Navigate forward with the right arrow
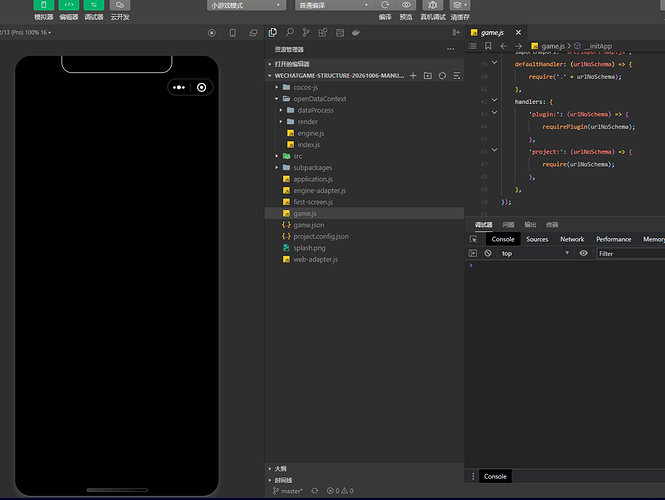This screenshot has width=665, height=500. click(x=518, y=46)
